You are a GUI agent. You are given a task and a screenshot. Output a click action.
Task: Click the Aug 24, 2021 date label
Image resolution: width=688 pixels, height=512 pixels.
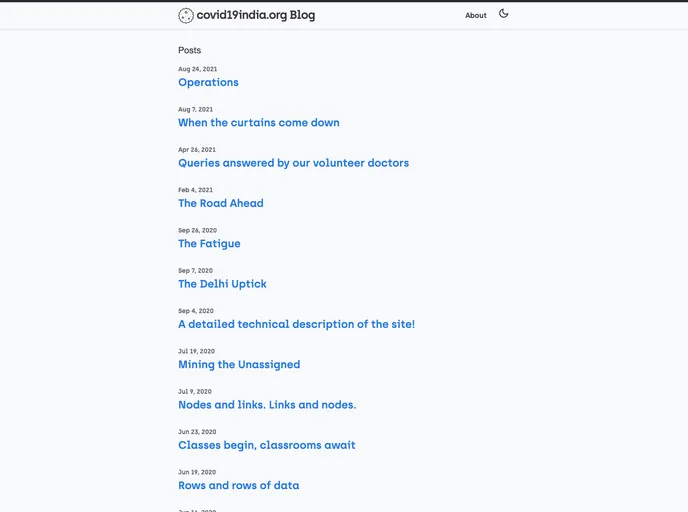click(x=197, y=69)
